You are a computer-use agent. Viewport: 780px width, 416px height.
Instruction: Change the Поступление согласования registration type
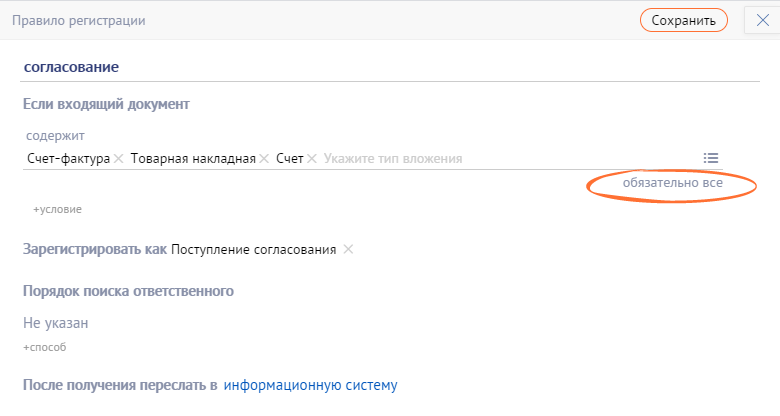click(253, 249)
